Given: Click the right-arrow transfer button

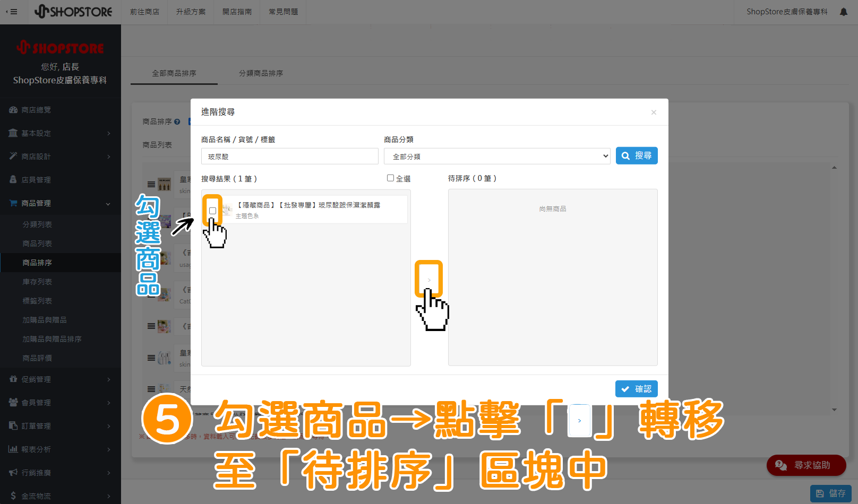Looking at the screenshot, I should coord(429,280).
